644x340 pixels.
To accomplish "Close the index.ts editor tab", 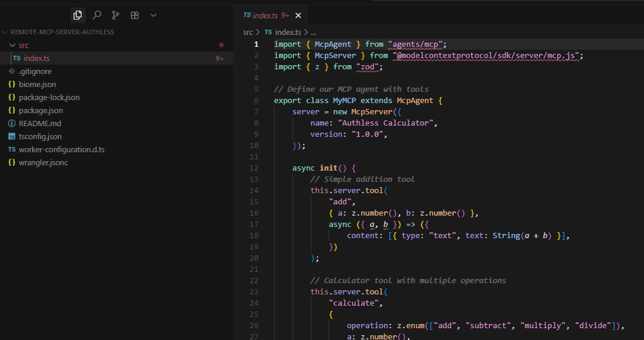I will pos(298,16).
